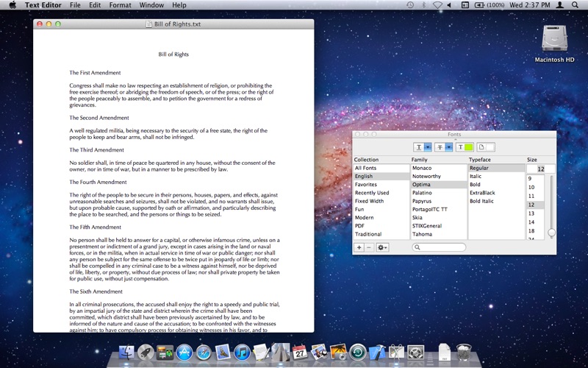Click the Bluetooth menu bar icon

coord(424,5)
